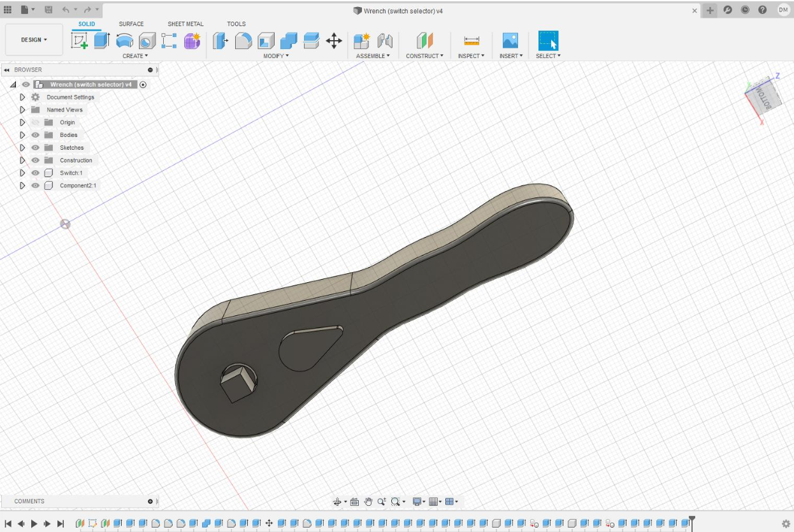Image resolution: width=794 pixels, height=532 pixels.
Task: Toggle visibility of Switch:1 component
Action: tap(36, 173)
